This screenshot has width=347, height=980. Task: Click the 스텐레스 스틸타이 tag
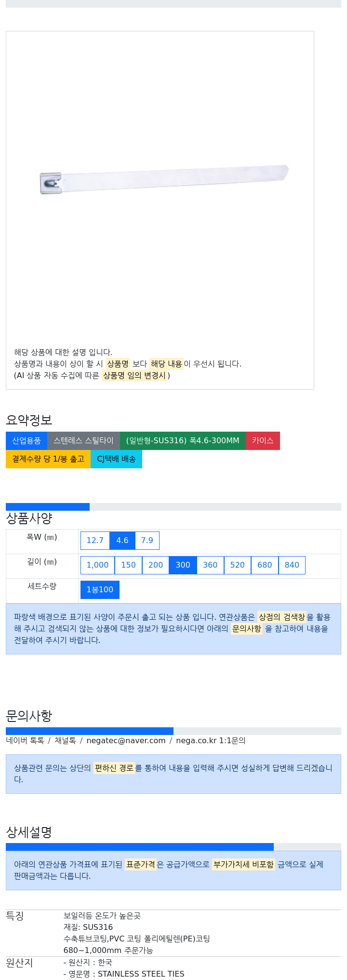point(83,440)
